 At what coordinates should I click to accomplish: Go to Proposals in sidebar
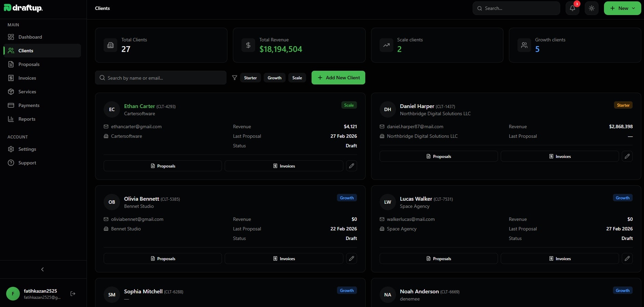42,64
